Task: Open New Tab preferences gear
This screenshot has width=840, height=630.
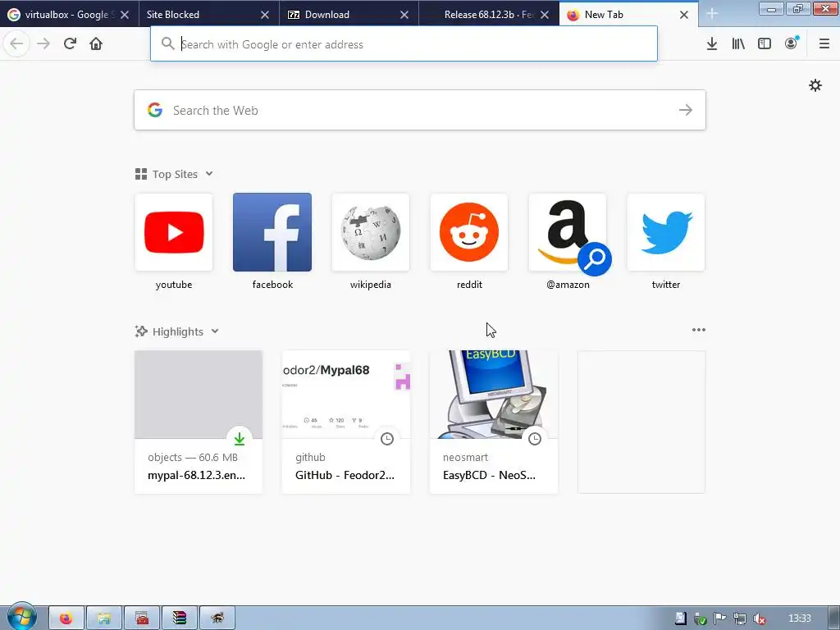Action: pyautogui.click(x=815, y=85)
